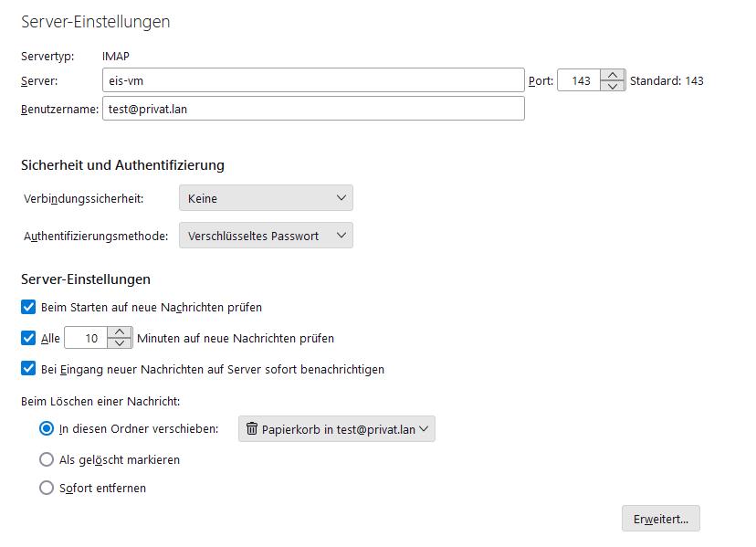
Task: Toggle 'Beim Starten auf neue Nachrichten prüfen'
Action: point(28,307)
